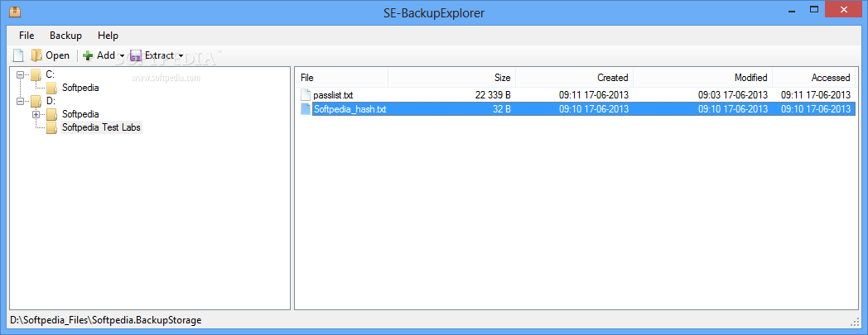Click passlist.txt modified time 09:03 17-06-2013

click(x=733, y=95)
